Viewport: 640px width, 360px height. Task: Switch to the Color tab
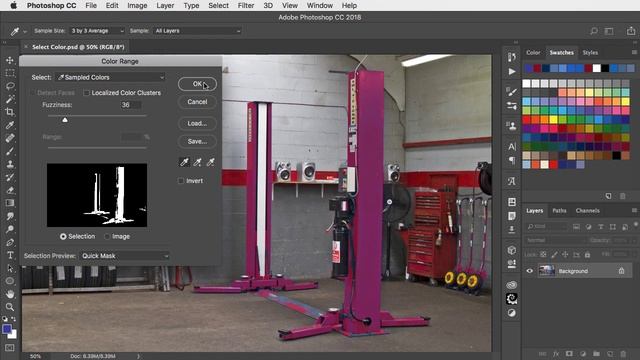[x=533, y=53]
